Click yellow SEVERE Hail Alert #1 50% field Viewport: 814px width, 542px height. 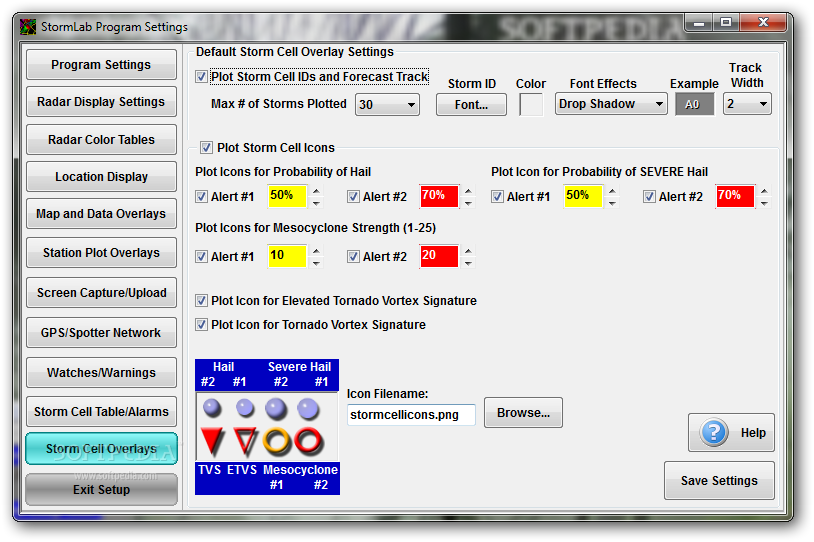(583, 196)
